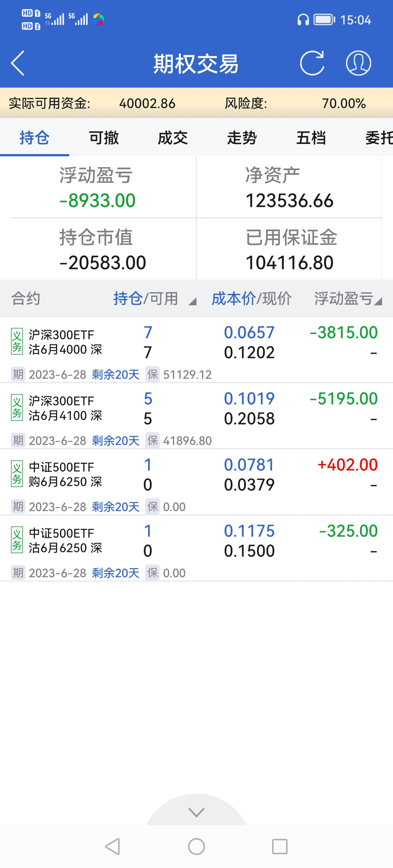Tap the 保 margin badge showing 41896.80

[x=152, y=441]
